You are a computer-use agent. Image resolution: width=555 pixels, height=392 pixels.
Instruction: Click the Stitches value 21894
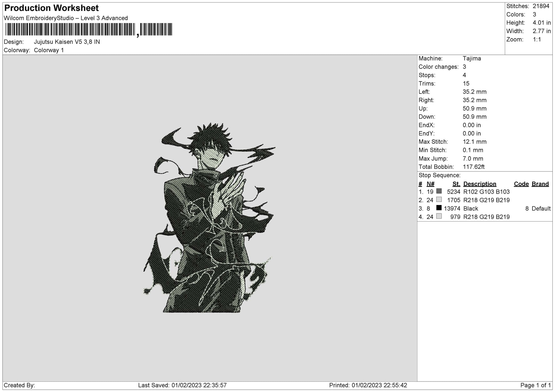click(x=541, y=6)
